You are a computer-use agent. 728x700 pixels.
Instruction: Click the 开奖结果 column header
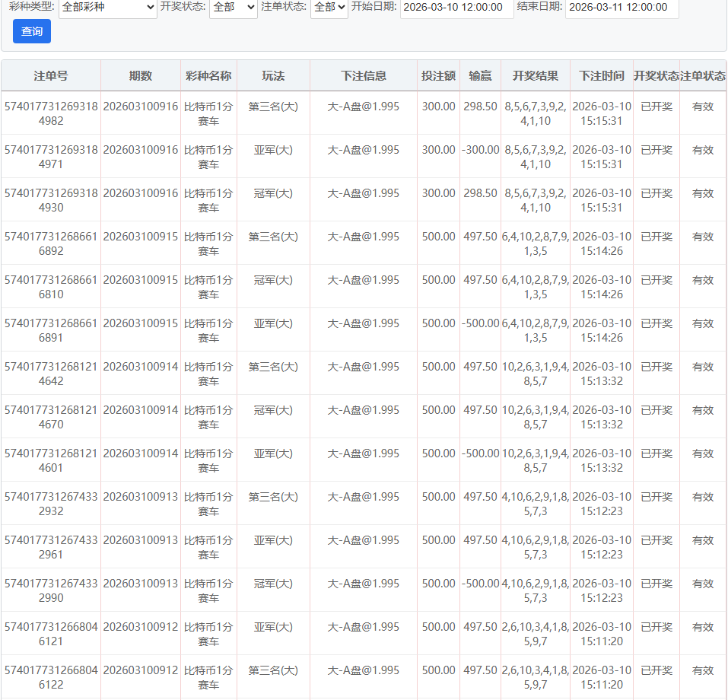[x=536, y=76]
